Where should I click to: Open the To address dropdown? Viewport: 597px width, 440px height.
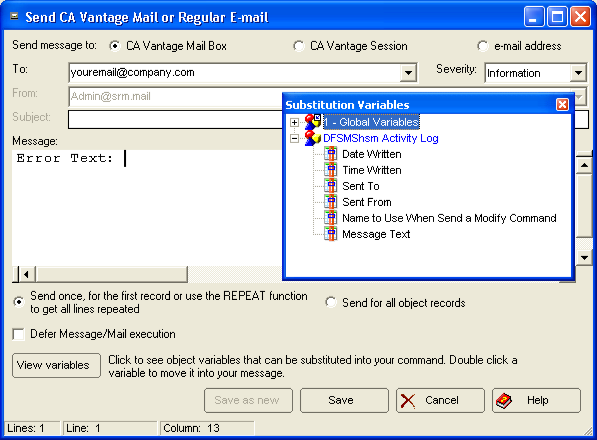pyautogui.click(x=408, y=73)
